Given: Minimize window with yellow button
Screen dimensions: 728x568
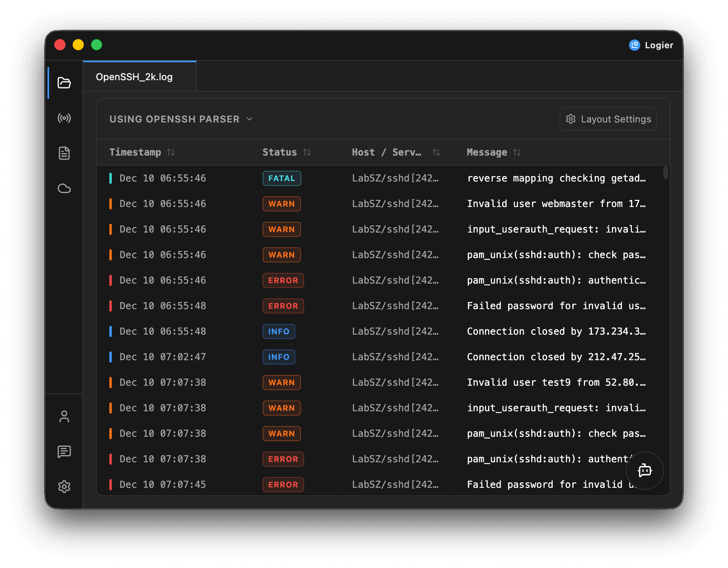Looking at the screenshot, I should [78, 45].
